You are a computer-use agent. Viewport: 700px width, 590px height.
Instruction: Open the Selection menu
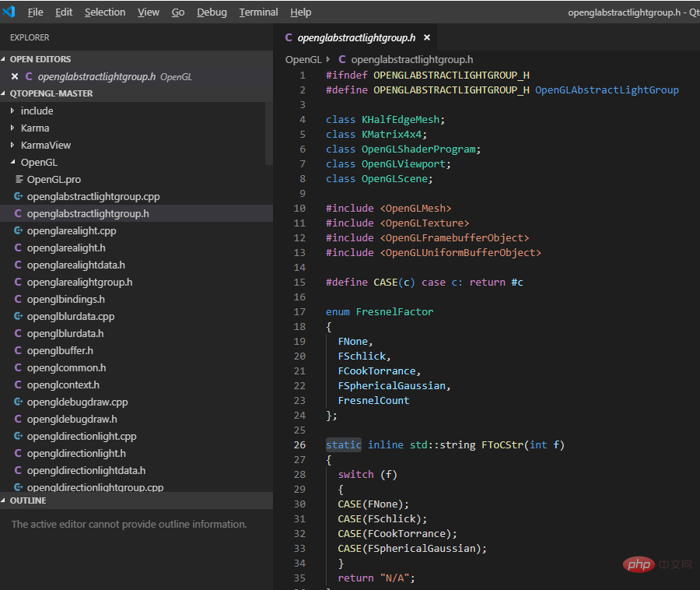[x=105, y=12]
